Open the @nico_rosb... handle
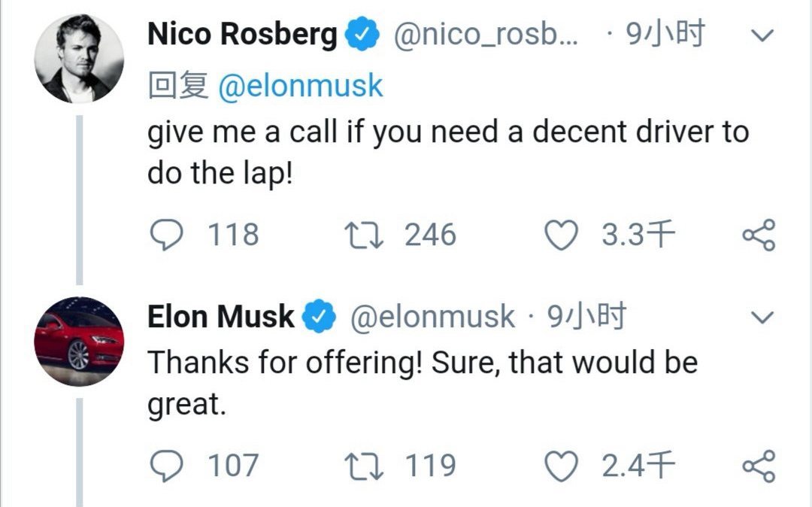This screenshot has width=812, height=507. point(486,35)
